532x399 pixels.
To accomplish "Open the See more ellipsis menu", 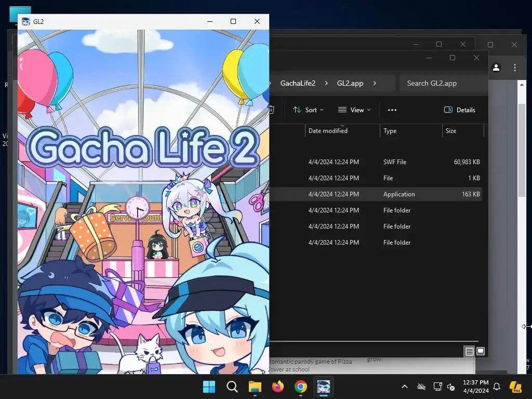I will 392,110.
